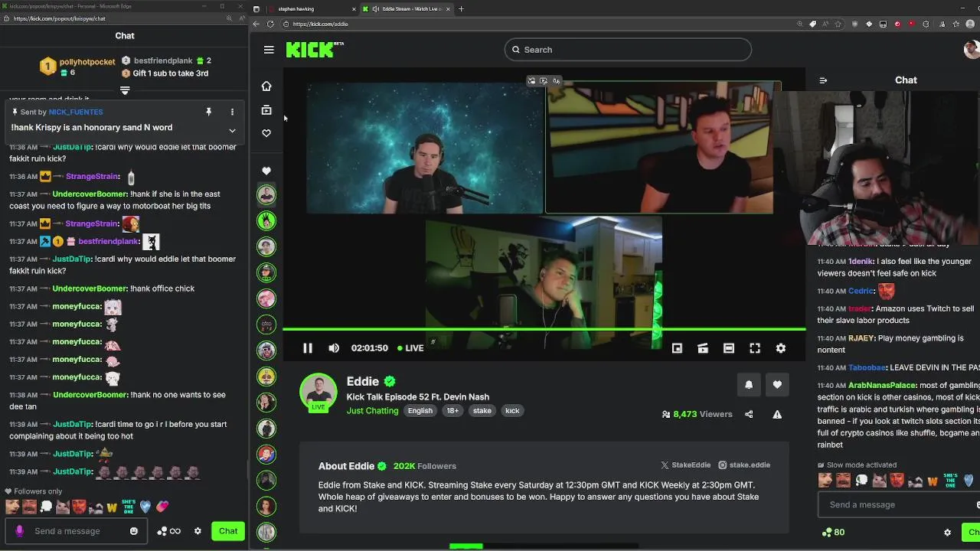The image size is (980, 551).
Task: Click bestfriendplank in the gift leaderboard
Action: point(163,60)
